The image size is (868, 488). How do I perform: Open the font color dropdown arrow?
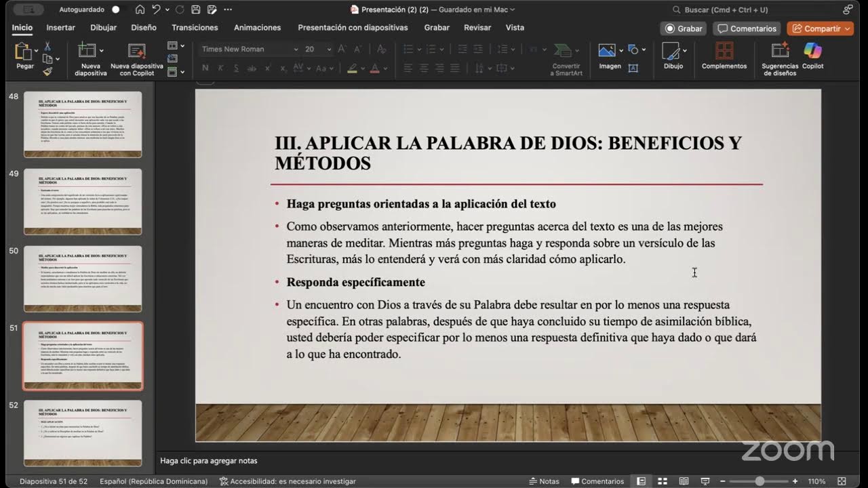(x=384, y=68)
